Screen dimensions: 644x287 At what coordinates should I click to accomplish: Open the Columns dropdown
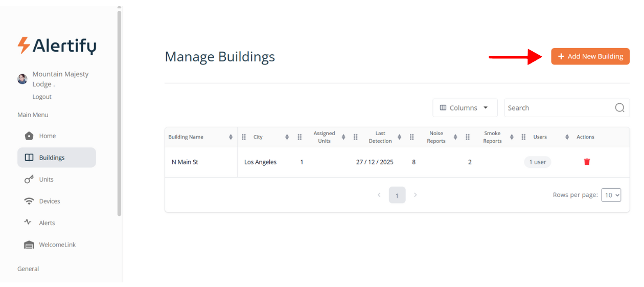465,108
